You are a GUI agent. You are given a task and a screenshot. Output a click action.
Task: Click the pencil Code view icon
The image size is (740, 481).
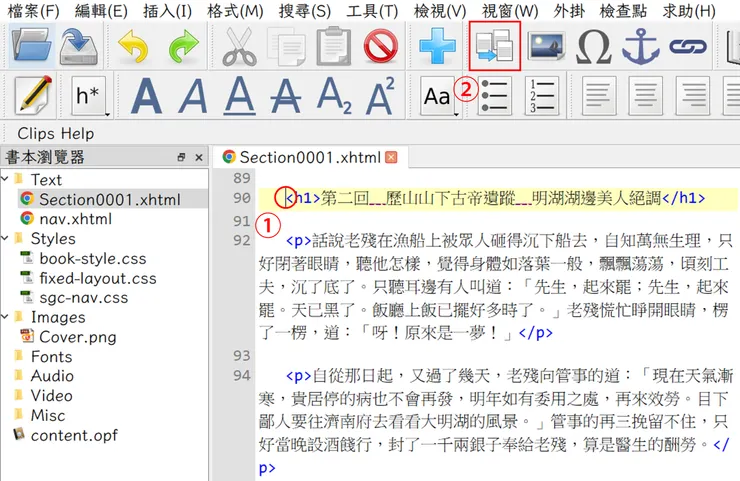[x=34, y=95]
